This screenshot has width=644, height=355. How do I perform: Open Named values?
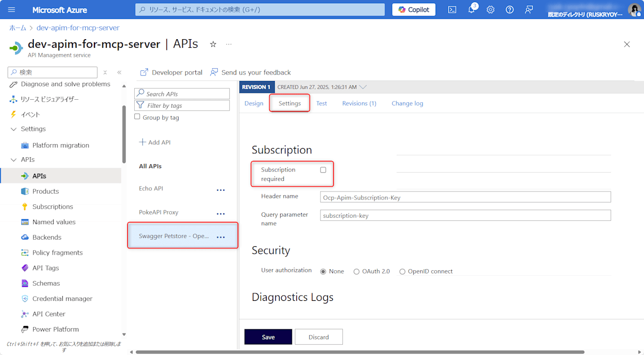[54, 222]
